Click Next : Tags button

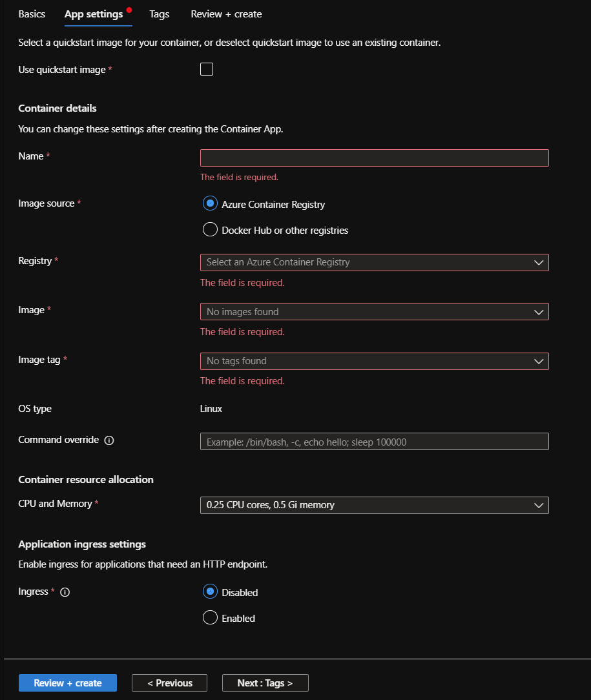point(265,683)
